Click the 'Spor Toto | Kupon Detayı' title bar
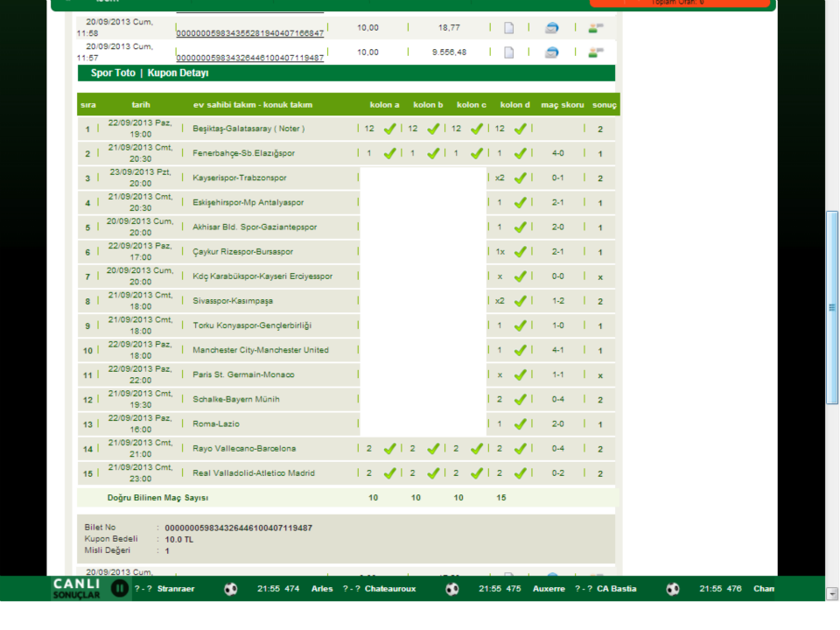Viewport: 840px width, 630px height. point(346,73)
